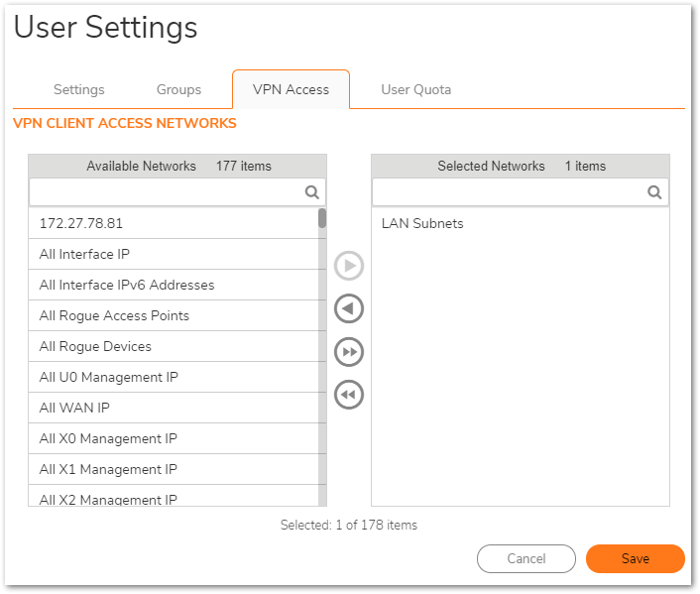The height and width of the screenshot is (594, 700).
Task: Open the Groups tab
Action: tap(178, 89)
